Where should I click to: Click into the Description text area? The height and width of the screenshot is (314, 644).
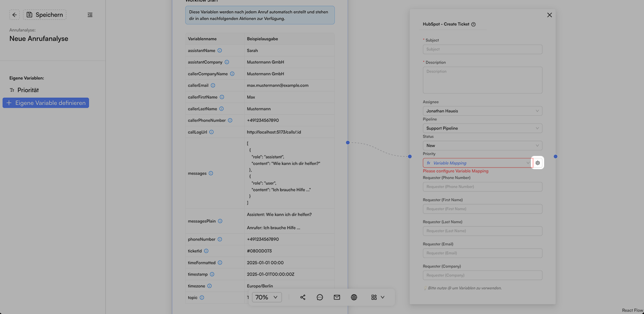pos(483,80)
